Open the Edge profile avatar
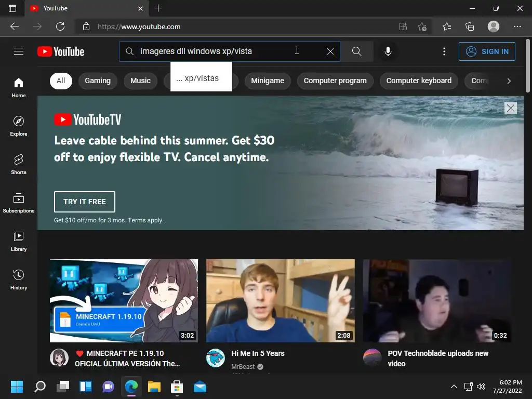Screen dimensions: 532x399 point(494,26)
